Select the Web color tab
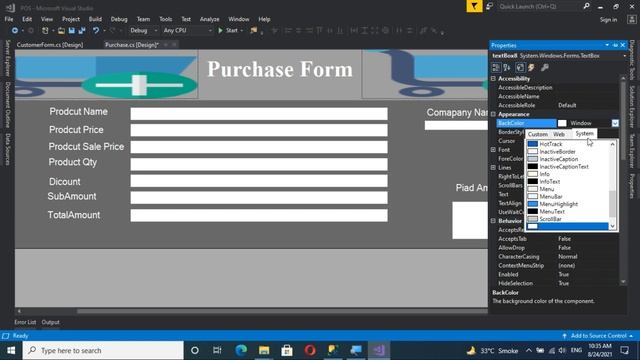 click(559, 134)
